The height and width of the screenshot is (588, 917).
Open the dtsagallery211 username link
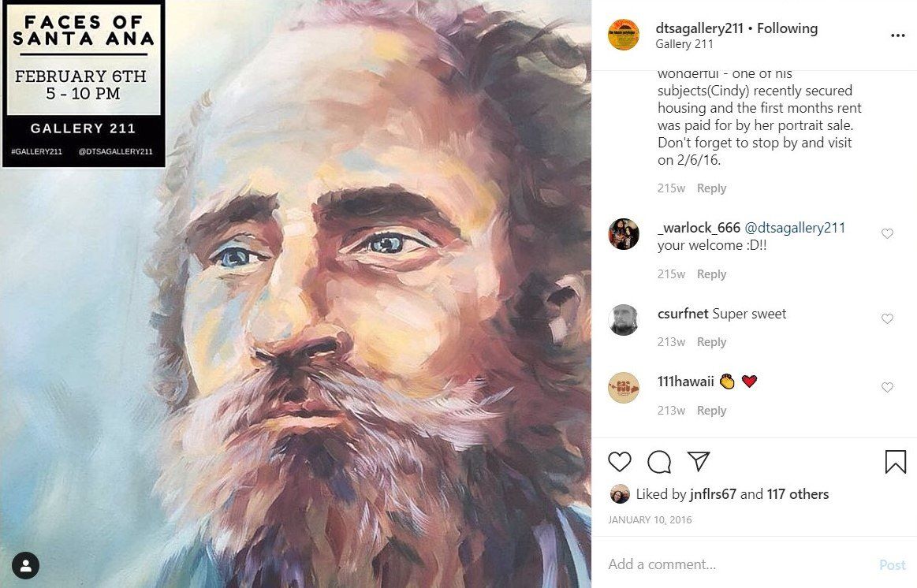pos(699,28)
